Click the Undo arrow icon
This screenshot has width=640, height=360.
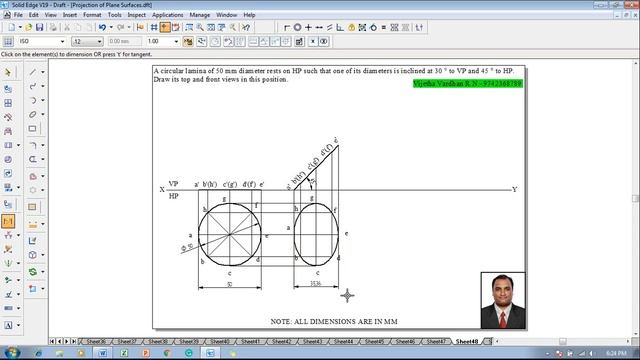pos(102,27)
